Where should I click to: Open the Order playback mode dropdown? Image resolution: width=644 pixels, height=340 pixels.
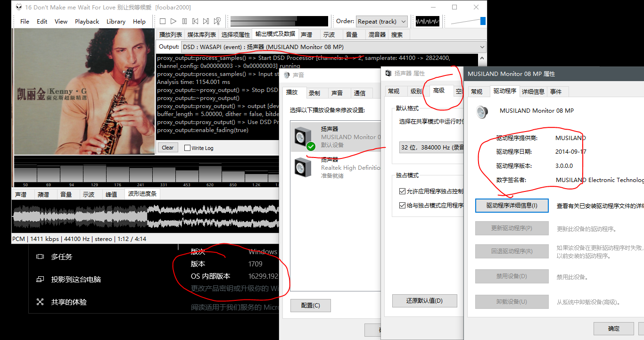coord(381,22)
